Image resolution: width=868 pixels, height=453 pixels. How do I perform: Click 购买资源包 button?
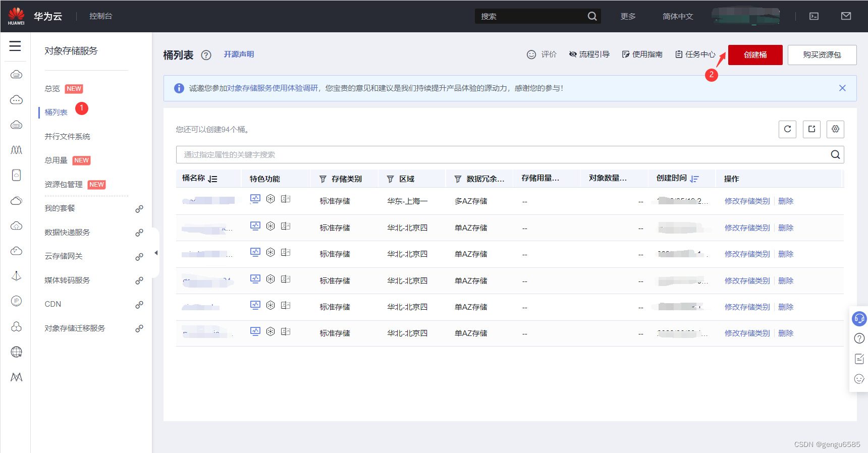(822, 55)
